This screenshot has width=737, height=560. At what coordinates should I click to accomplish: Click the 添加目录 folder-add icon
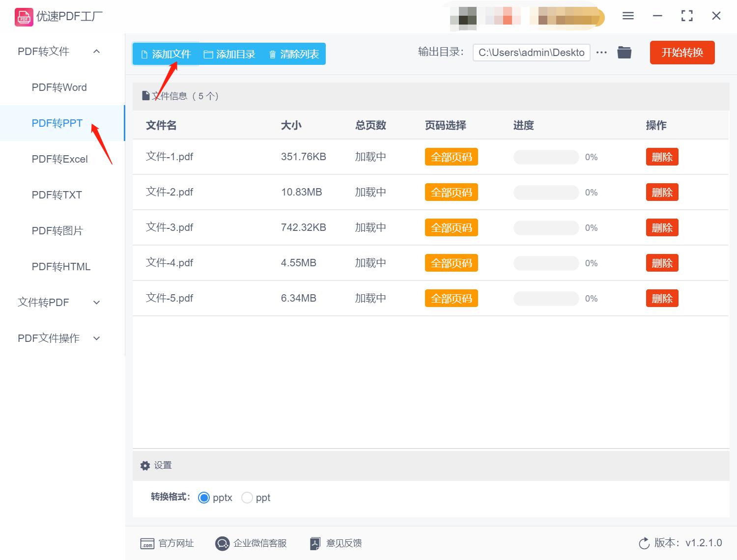point(208,54)
